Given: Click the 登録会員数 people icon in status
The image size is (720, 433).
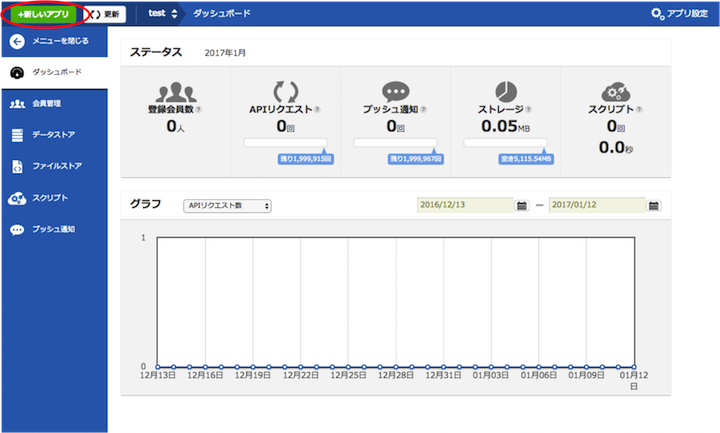Looking at the screenshot, I should point(176,92).
